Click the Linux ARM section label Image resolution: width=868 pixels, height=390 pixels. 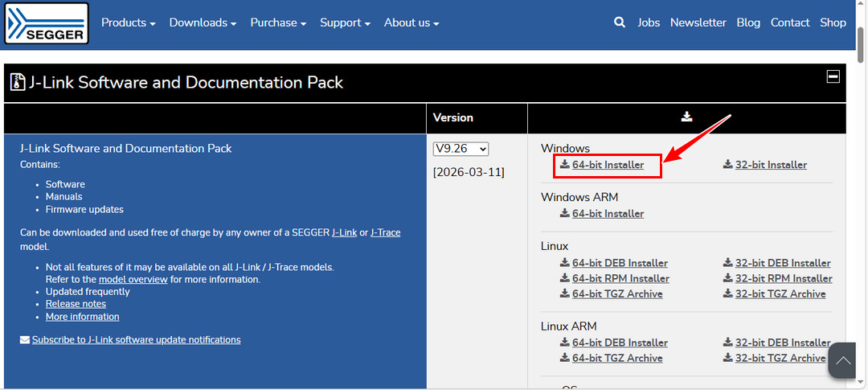coord(568,326)
